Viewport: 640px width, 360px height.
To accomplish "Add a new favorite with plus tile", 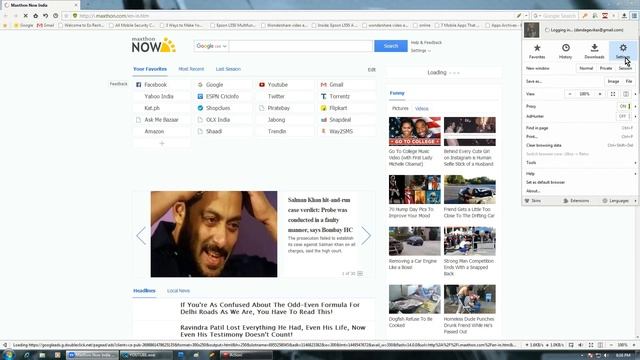I will 162,143.
